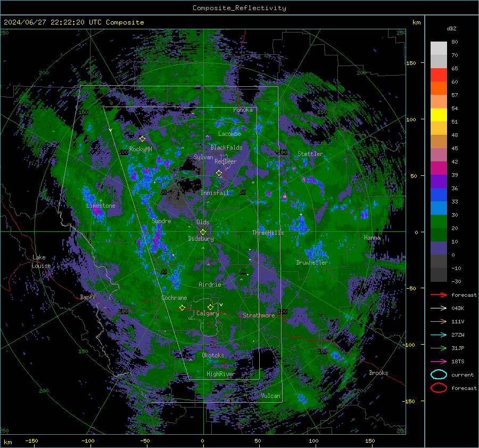Click the Brooks label
Image resolution: width=479 pixels, height=448 pixels.
tap(378, 373)
